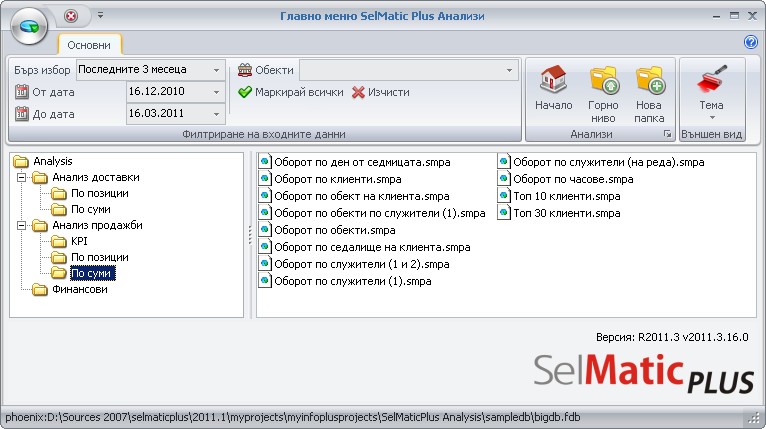Open file Оборот по служители (1).smpa
The width and height of the screenshot is (766, 429).
coord(353,281)
